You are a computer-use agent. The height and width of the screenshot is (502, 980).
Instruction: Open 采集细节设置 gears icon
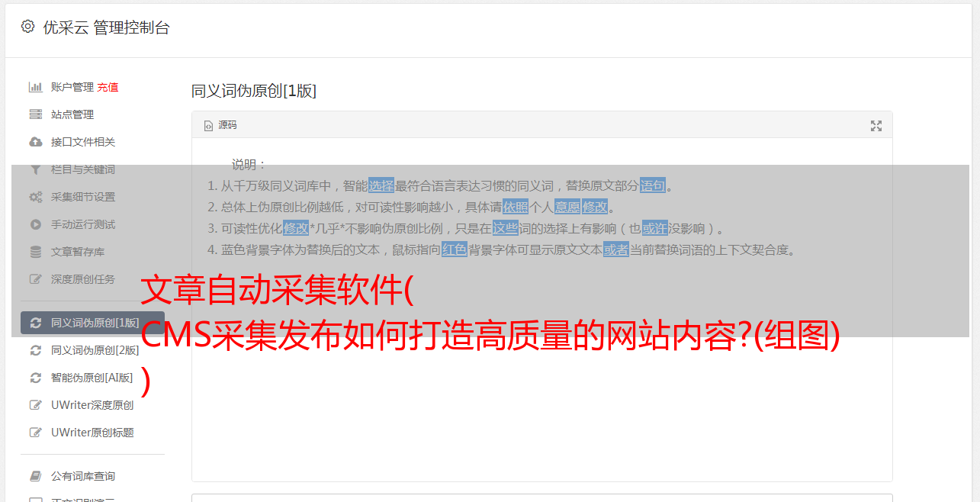click(35, 197)
